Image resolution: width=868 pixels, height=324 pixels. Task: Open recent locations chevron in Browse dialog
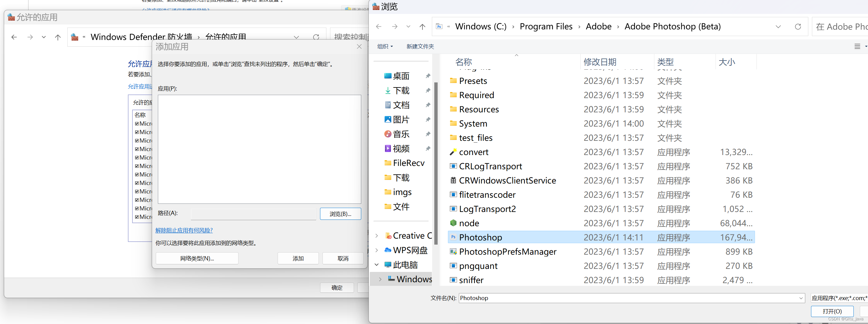pos(409,27)
